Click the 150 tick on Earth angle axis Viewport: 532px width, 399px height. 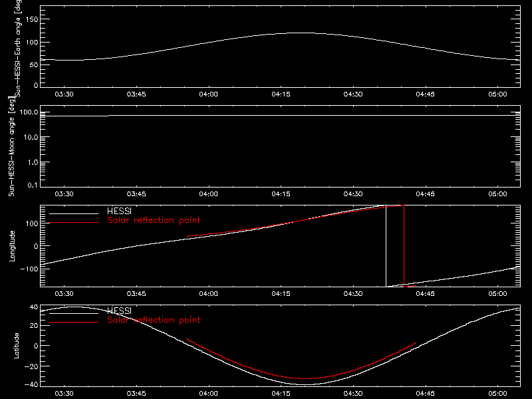click(x=32, y=19)
